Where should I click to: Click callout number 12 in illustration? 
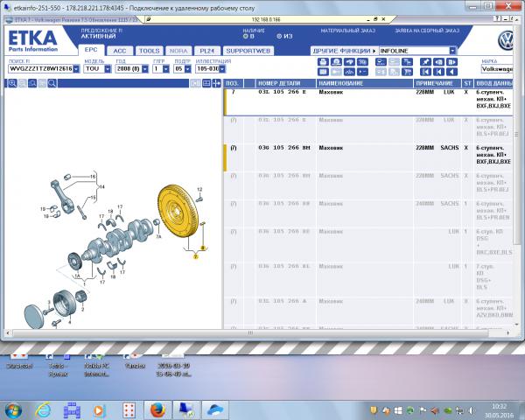tap(199, 190)
